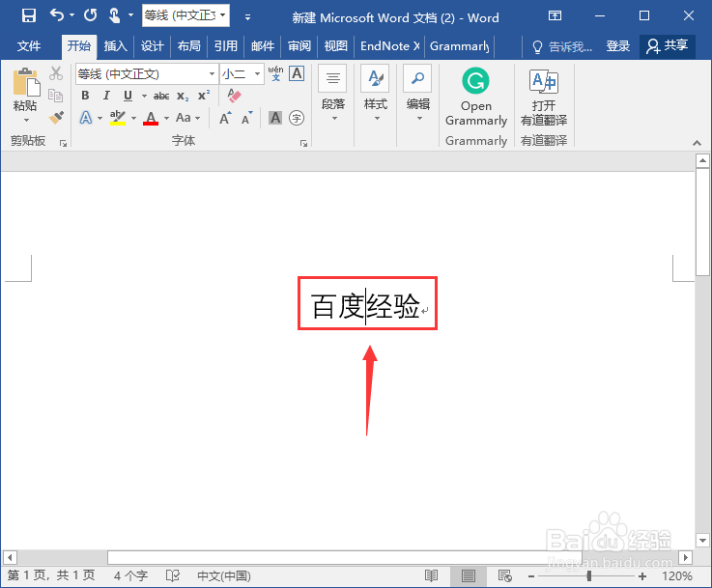The image size is (712, 588).
Task: Expand the 粘贴 paste options arrow
Action: [26, 120]
